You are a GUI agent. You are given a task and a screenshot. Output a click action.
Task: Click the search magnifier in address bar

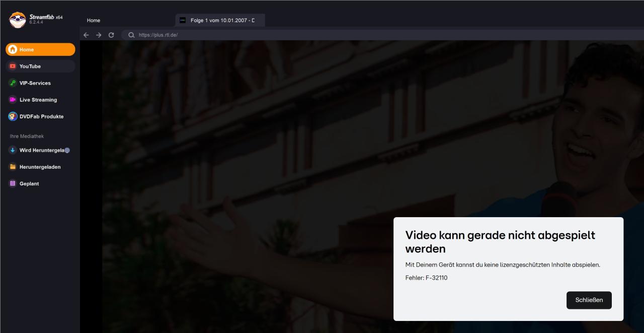[131, 35]
